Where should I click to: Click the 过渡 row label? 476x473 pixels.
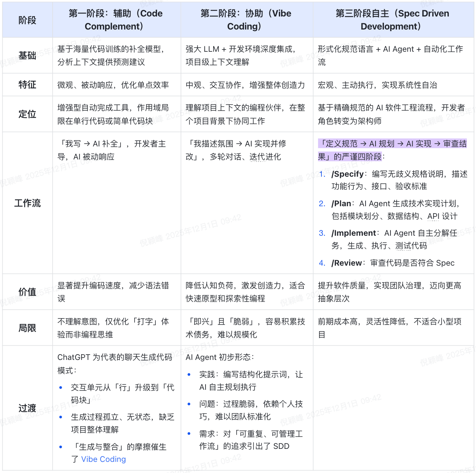[27, 408]
